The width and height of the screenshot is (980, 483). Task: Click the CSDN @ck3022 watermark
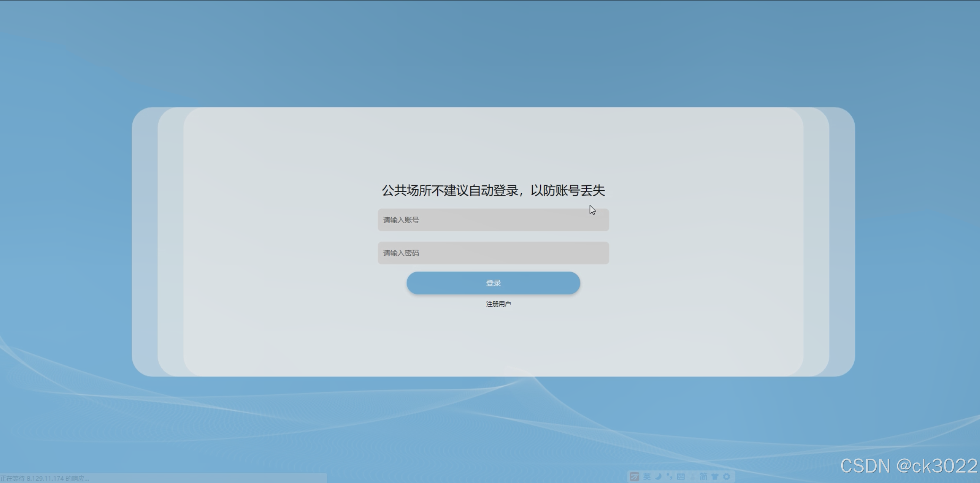tap(908, 466)
